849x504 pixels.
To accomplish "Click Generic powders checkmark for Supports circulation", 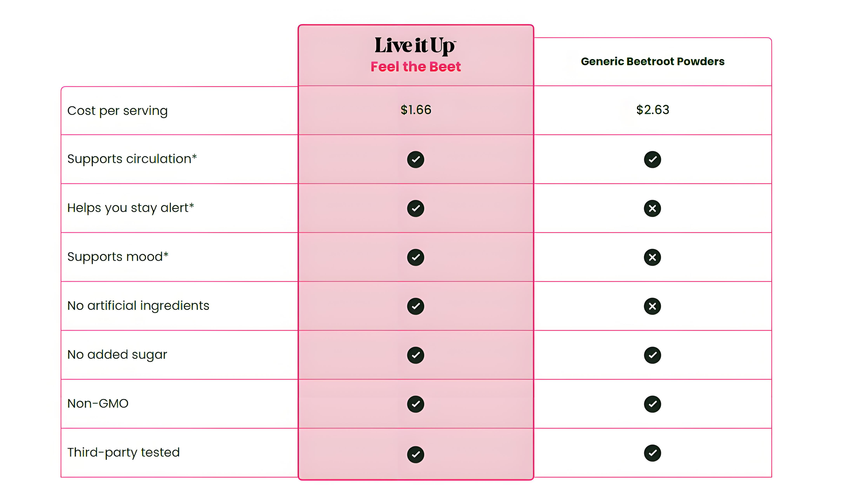I will pyautogui.click(x=652, y=159).
